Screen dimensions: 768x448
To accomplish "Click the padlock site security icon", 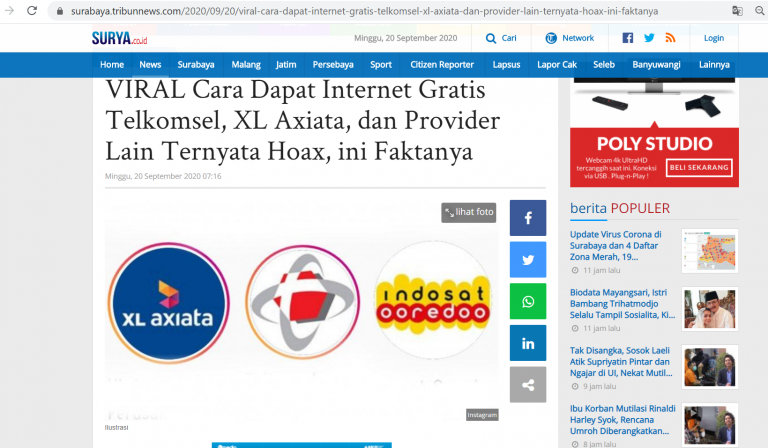I will pyautogui.click(x=60, y=11).
